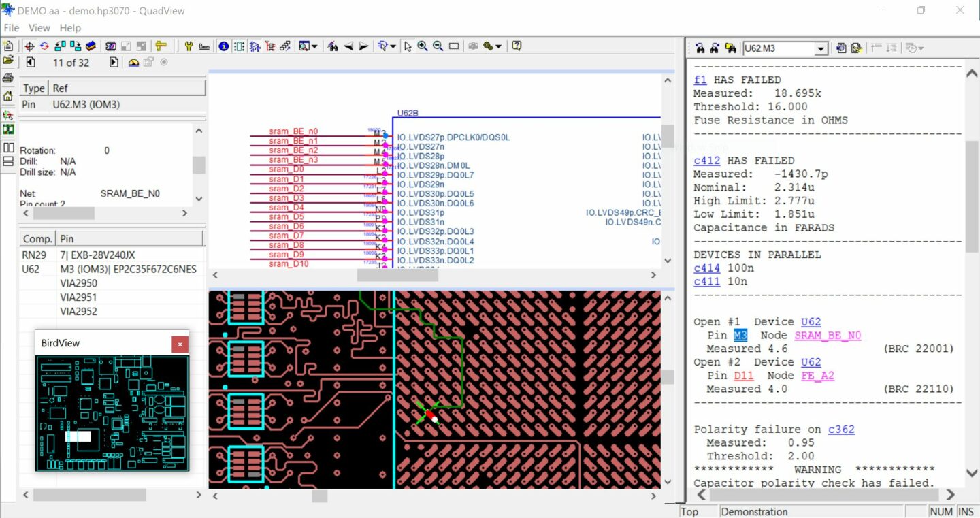Click the gauge speedometer icon
Viewport: 980px width, 518px height.
coord(133,62)
